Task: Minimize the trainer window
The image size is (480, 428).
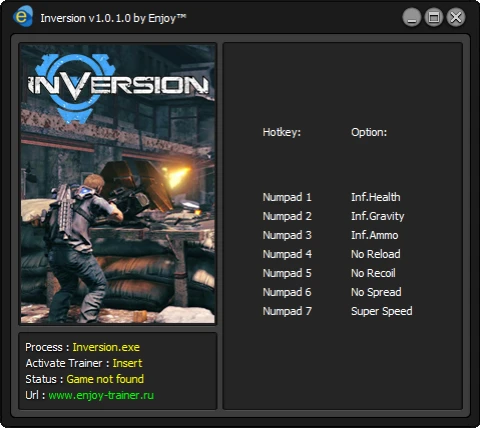Action: point(412,17)
